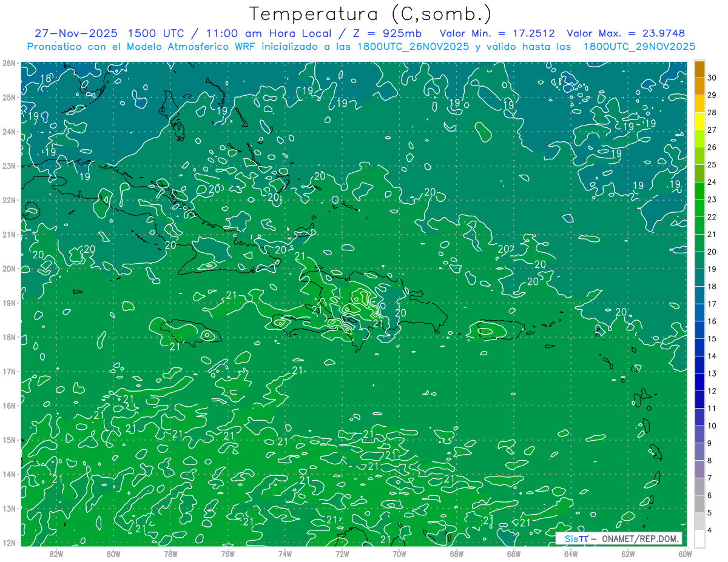Screen dimensions: 728x562
Task: Click the '21N' latitude axis label
Action: pos(8,235)
